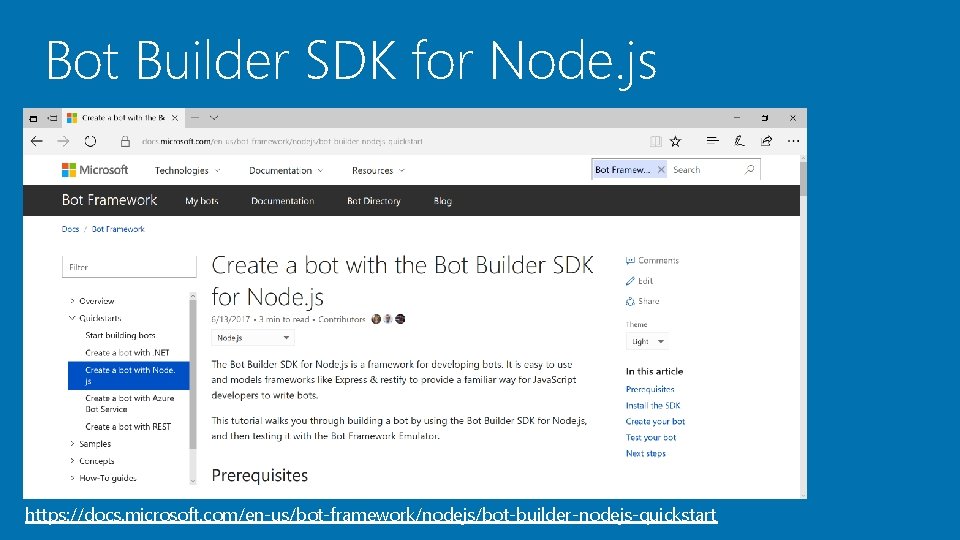Open a new tab with plus button
Viewport: 960px width, 540px height.
pyautogui.click(x=195, y=118)
